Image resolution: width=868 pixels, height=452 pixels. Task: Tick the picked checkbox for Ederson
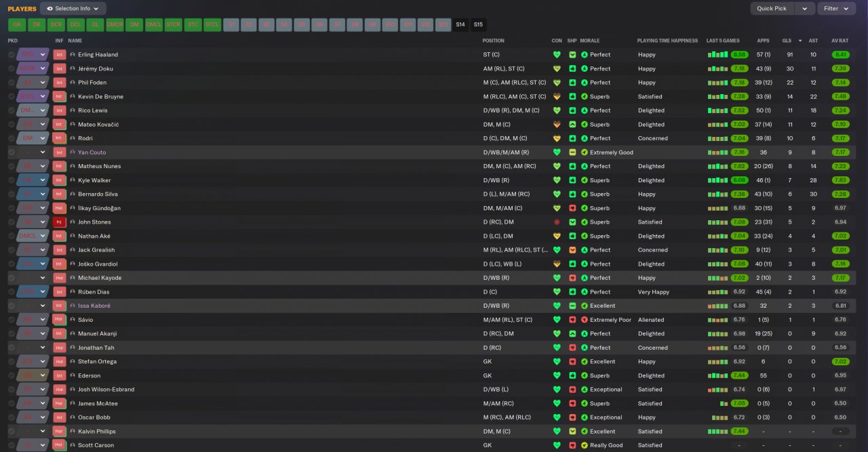[x=12, y=375]
